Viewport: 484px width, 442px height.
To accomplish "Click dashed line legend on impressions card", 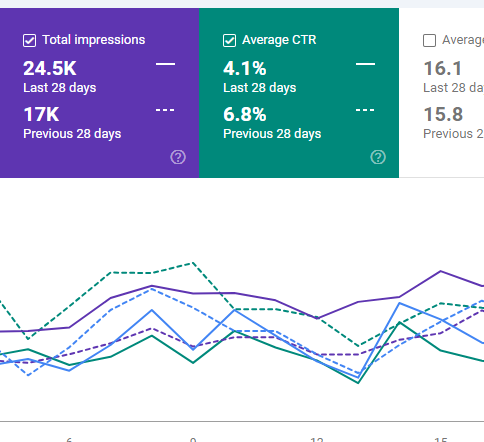I will click(x=165, y=110).
